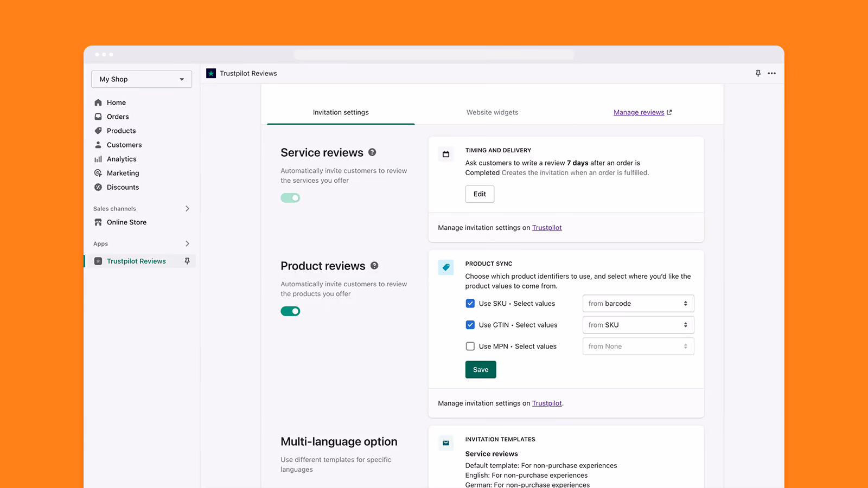Open the My Shop store selector

click(x=142, y=79)
